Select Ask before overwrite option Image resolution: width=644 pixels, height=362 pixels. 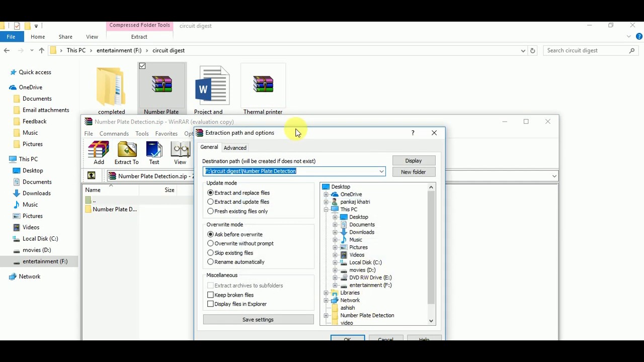(234, 235)
